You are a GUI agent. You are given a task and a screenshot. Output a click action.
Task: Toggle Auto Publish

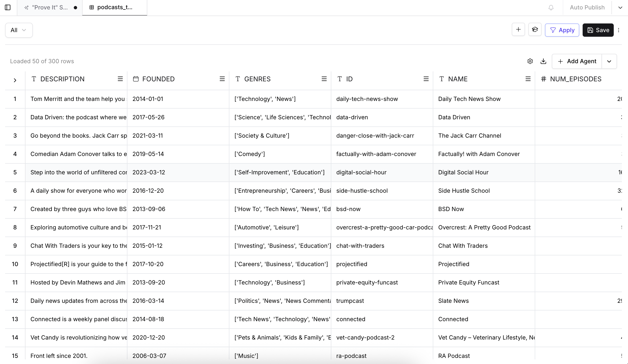587,7
